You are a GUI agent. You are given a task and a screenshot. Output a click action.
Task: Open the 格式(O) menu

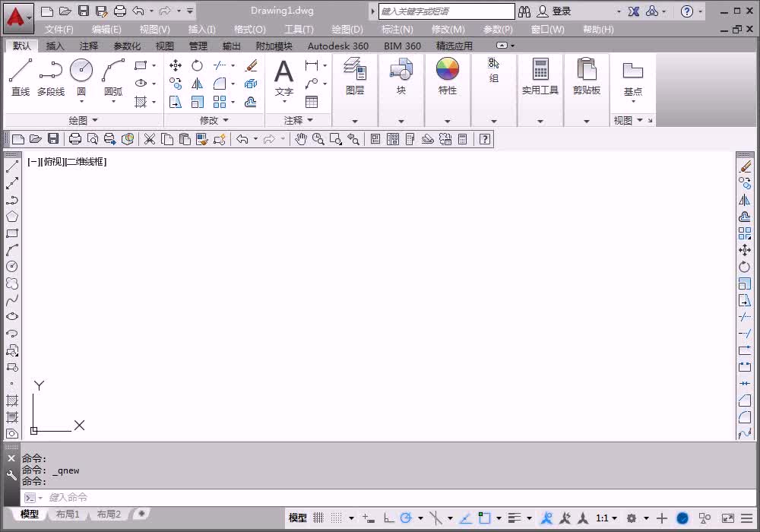(249, 30)
